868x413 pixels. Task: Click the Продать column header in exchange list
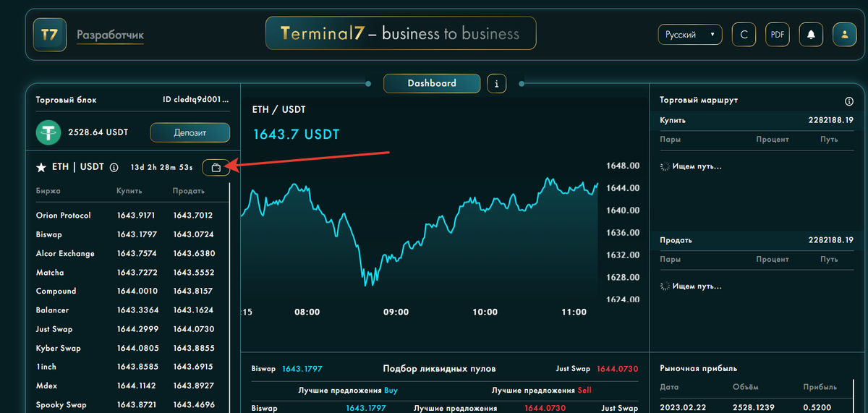click(189, 191)
